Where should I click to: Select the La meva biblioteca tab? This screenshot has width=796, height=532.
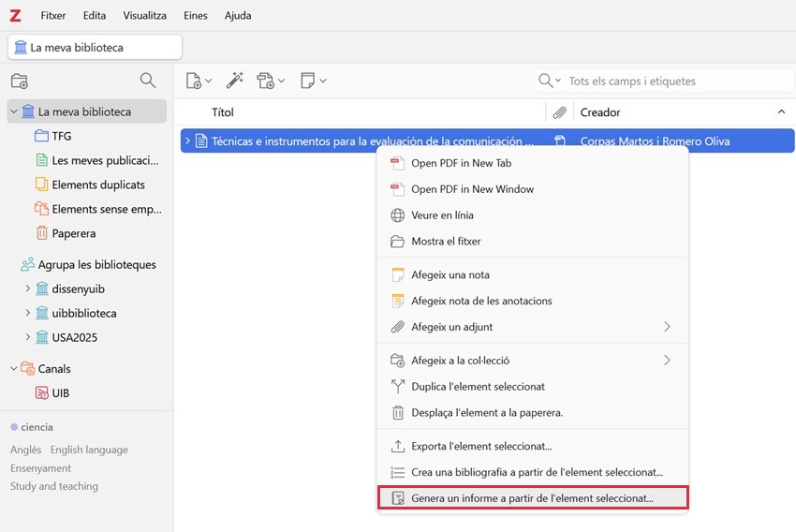click(95, 47)
